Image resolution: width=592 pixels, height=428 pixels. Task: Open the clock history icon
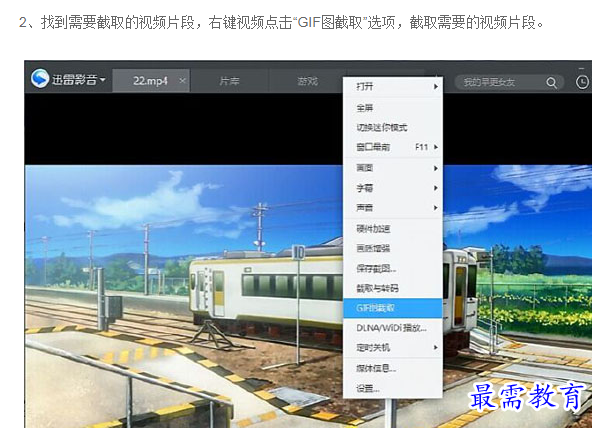coord(582,82)
